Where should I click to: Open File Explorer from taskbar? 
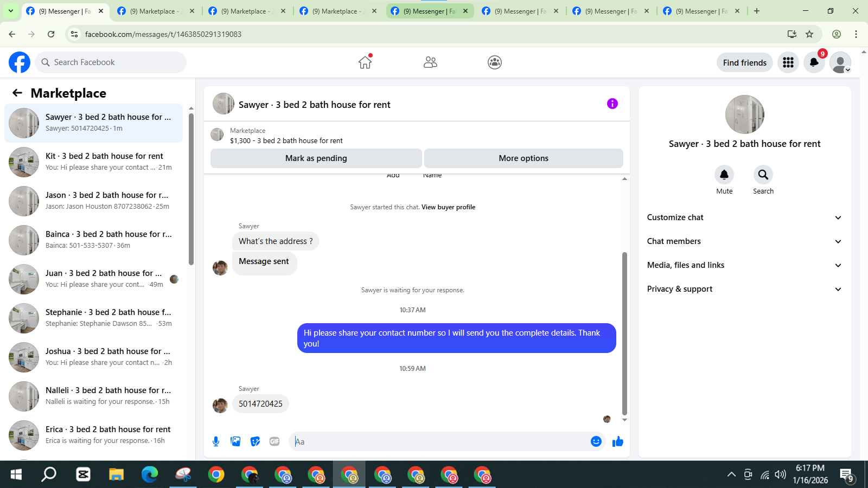pos(116,475)
